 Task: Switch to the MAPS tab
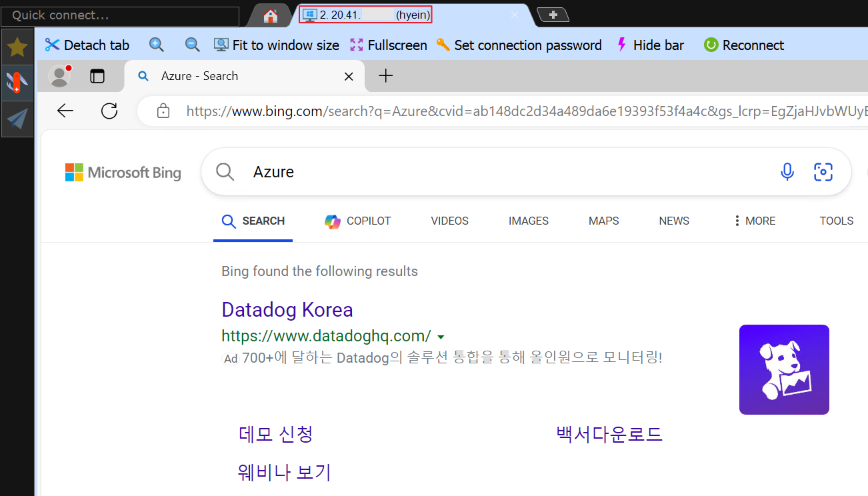point(604,221)
